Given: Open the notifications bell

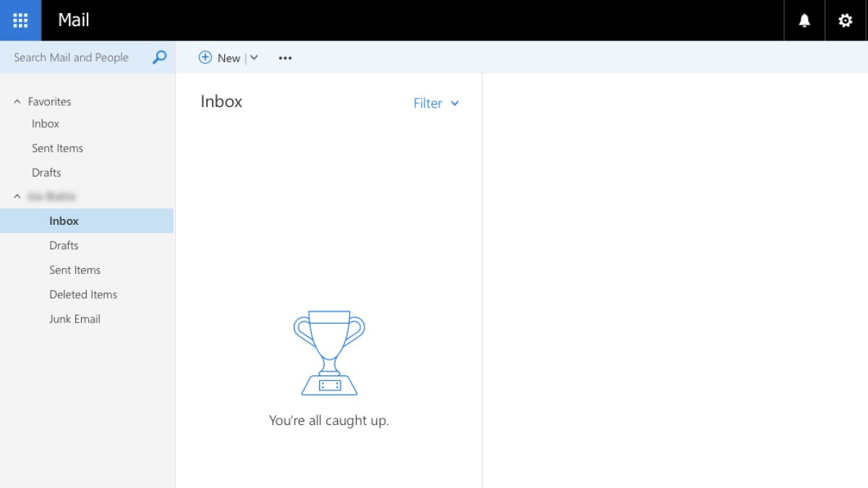Looking at the screenshot, I should coord(804,20).
